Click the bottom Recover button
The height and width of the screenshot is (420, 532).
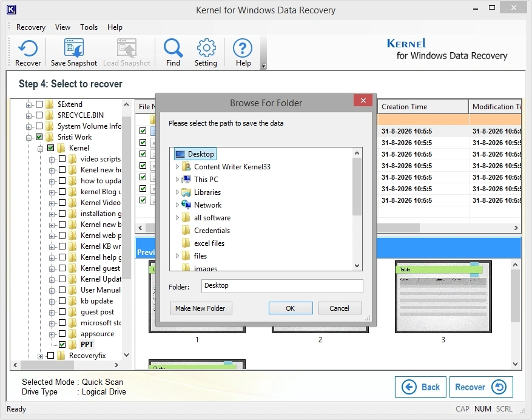[x=481, y=387]
